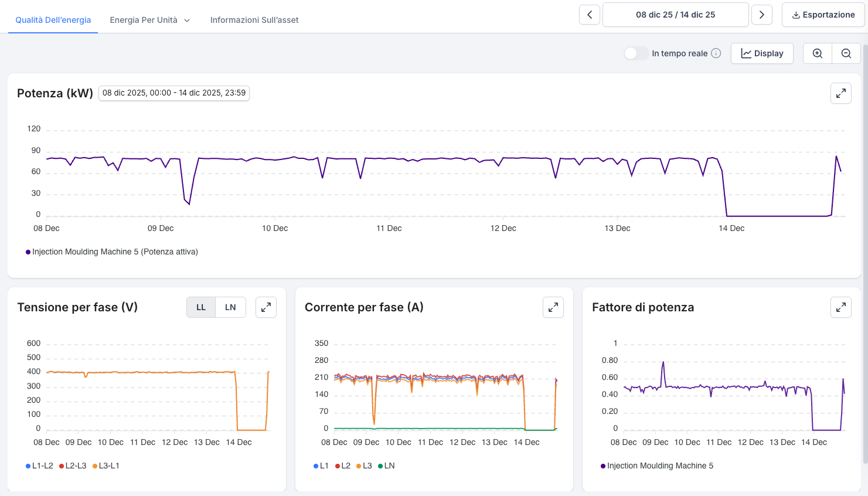Advance to next week with right arrow
Screen dimensions: 868x496
(761, 15)
